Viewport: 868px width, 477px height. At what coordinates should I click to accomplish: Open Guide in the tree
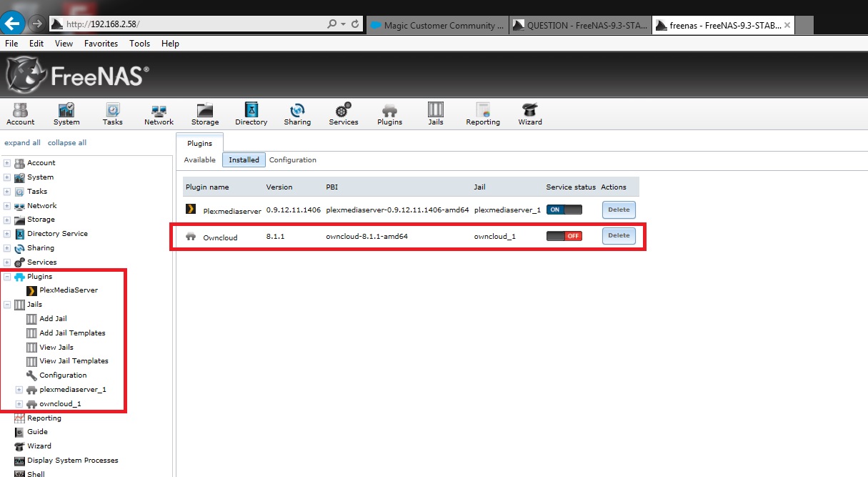pos(37,432)
